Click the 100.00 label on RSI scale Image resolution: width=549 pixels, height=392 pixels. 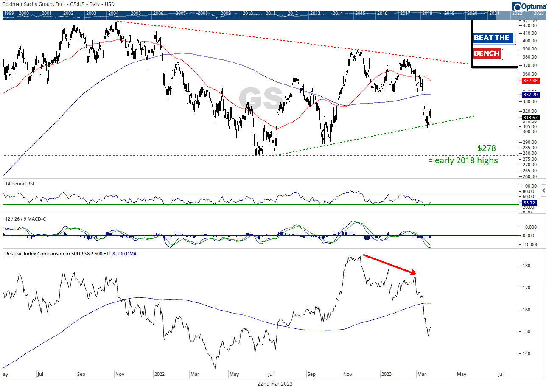tap(530, 186)
